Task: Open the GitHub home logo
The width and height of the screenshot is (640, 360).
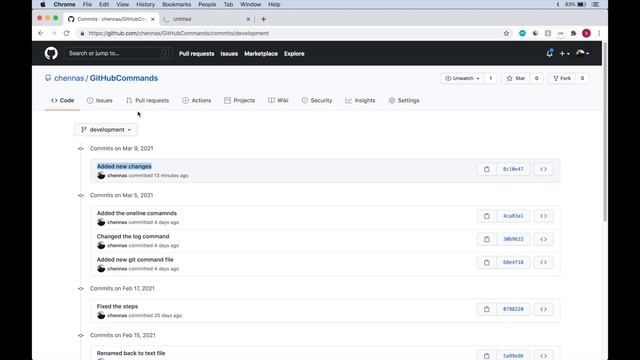Action: (51, 53)
